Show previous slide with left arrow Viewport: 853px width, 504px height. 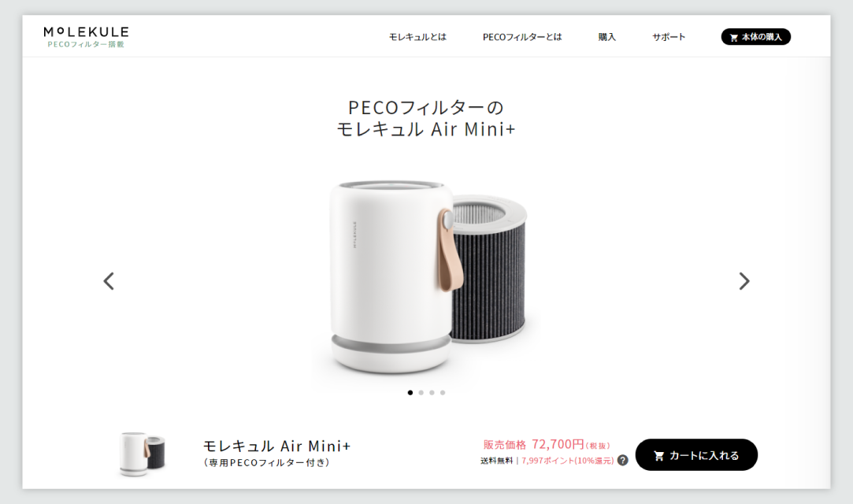(109, 281)
